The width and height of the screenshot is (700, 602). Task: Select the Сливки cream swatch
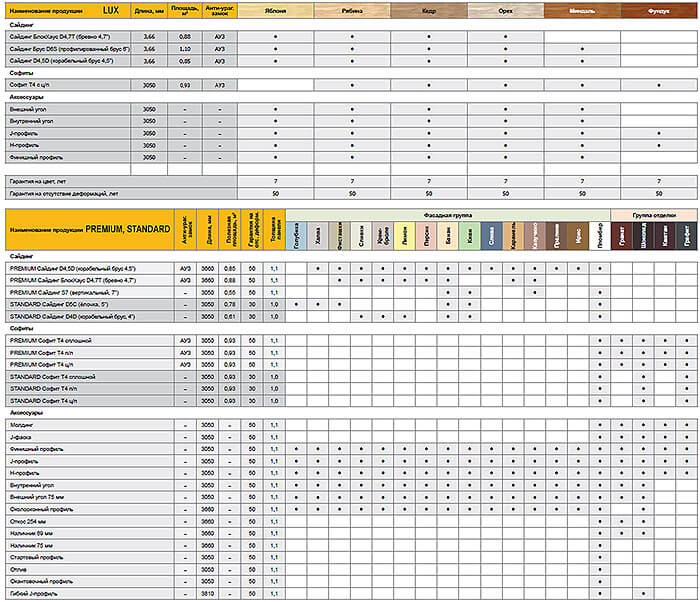(361, 235)
